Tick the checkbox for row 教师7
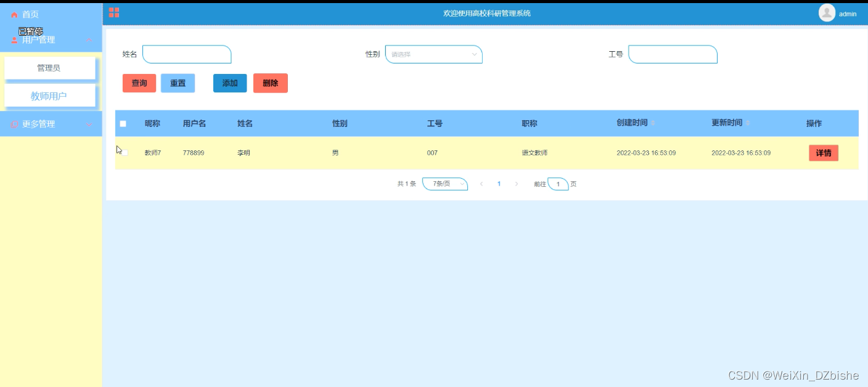The height and width of the screenshot is (387, 868). (x=124, y=152)
